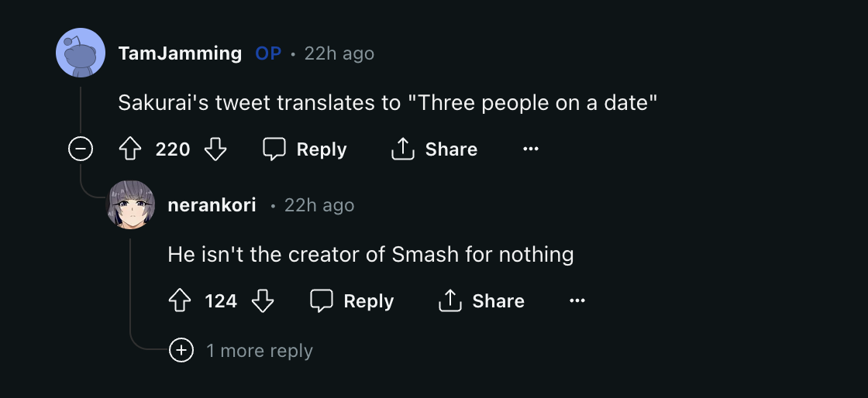The width and height of the screenshot is (868, 398).
Task: Click the "1 more reply" text
Action: [x=259, y=351]
